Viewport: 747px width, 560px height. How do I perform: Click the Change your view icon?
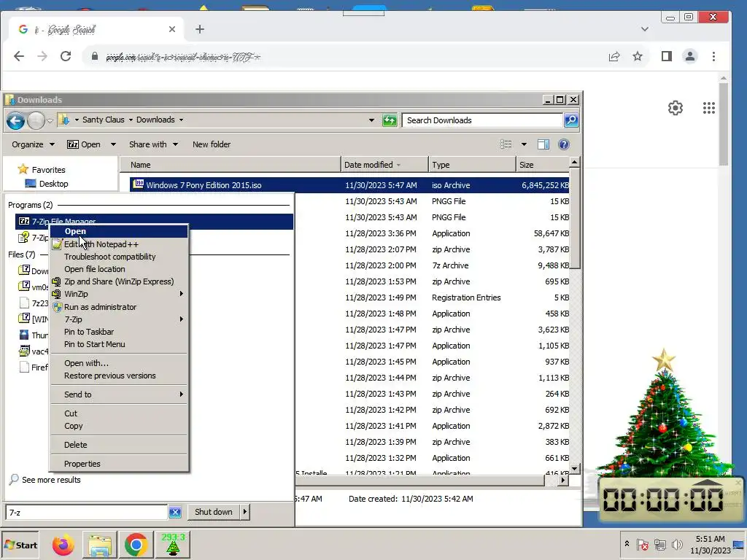pos(506,144)
